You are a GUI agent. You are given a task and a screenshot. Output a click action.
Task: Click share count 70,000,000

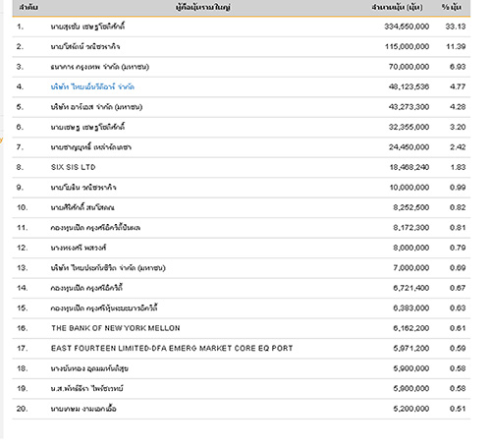click(409, 67)
